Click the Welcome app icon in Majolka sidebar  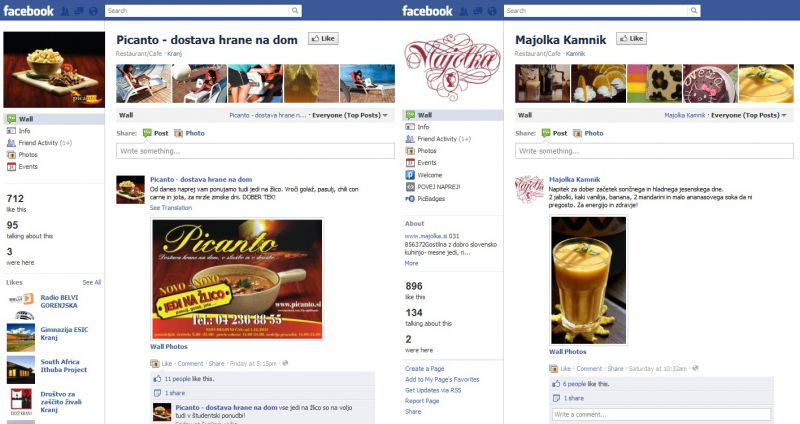coord(410,175)
